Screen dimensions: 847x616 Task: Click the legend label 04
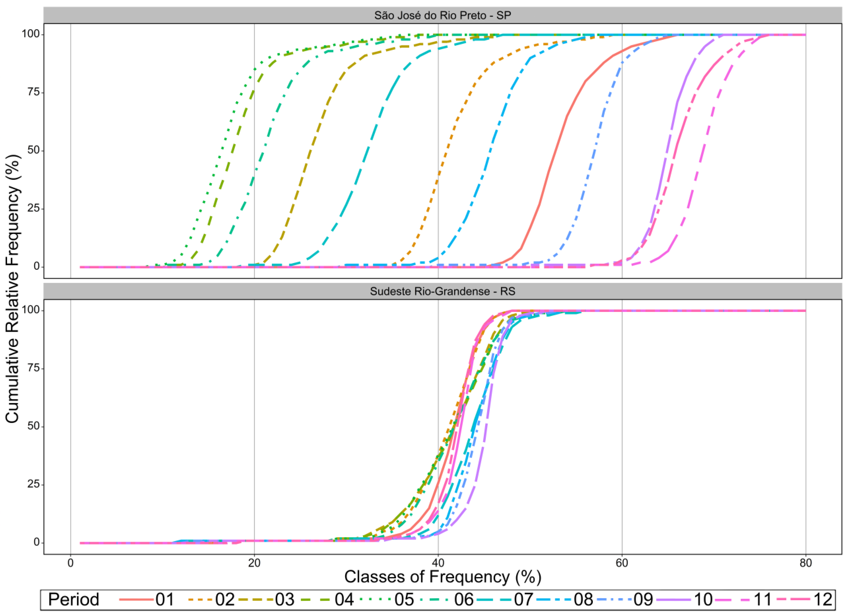[x=344, y=600]
